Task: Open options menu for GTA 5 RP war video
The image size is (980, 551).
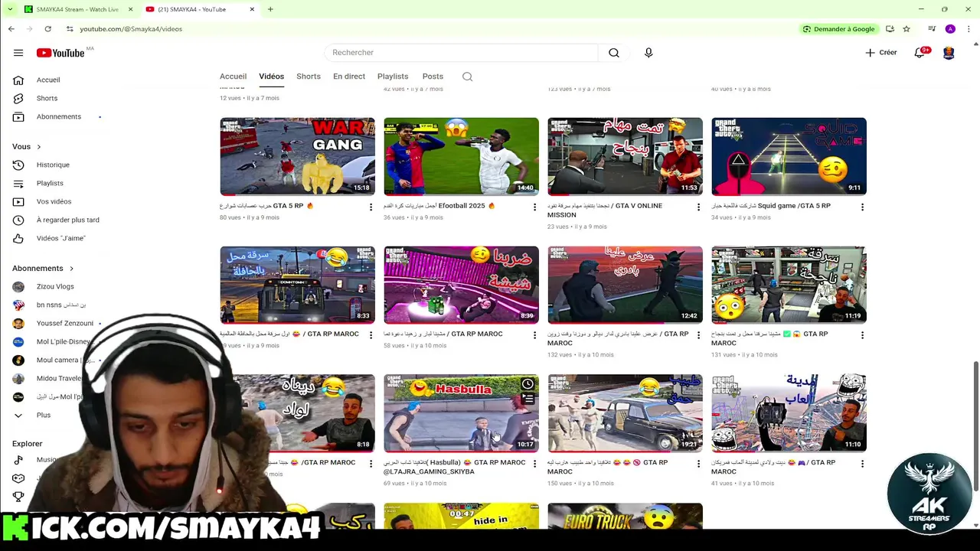Action: [371, 207]
